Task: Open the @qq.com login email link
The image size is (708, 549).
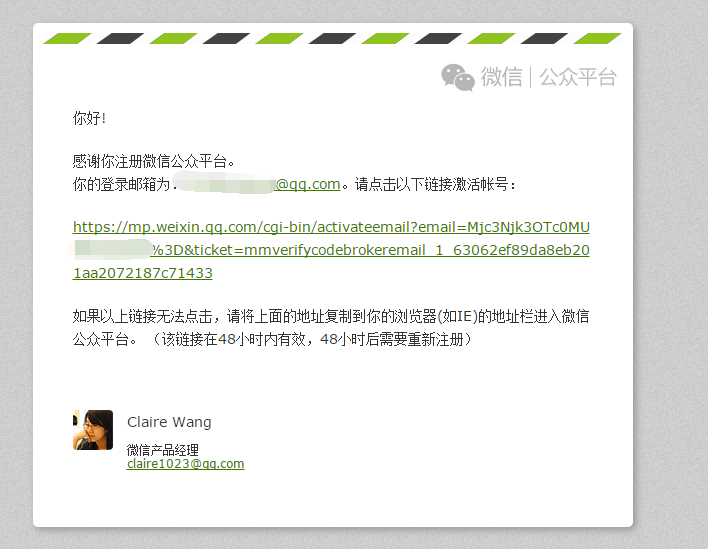Action: point(307,184)
